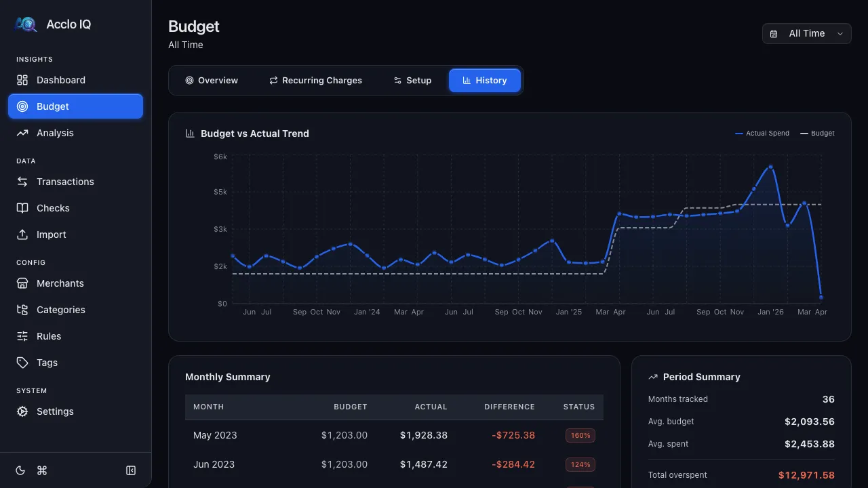The width and height of the screenshot is (868, 488).
Task: Click the Tags label icon
Action: coord(22,363)
